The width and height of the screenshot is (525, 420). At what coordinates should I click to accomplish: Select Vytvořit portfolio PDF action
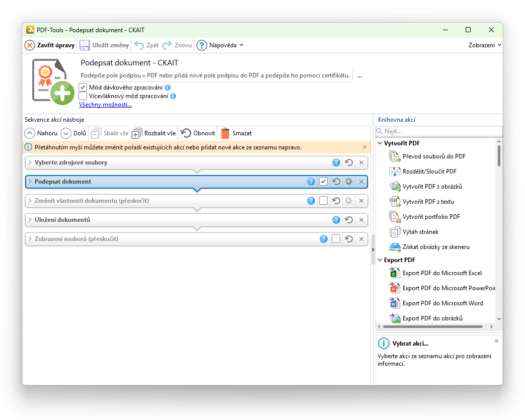[424, 216]
